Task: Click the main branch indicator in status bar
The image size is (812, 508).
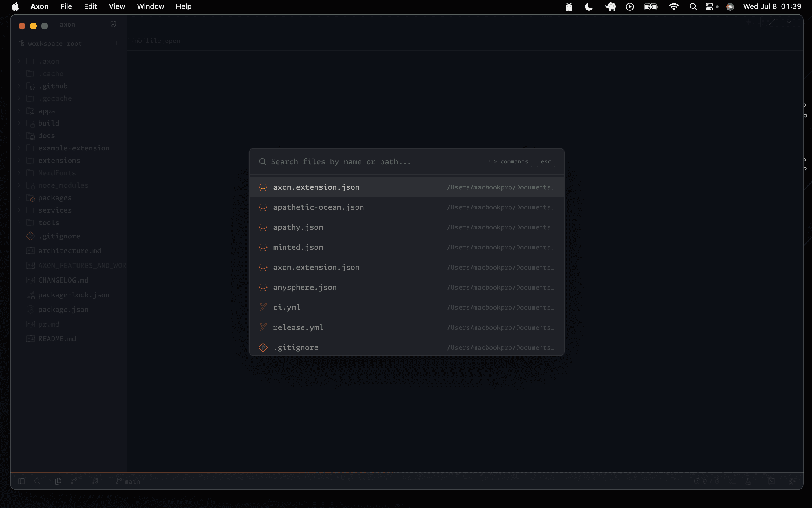Action: pos(128,481)
